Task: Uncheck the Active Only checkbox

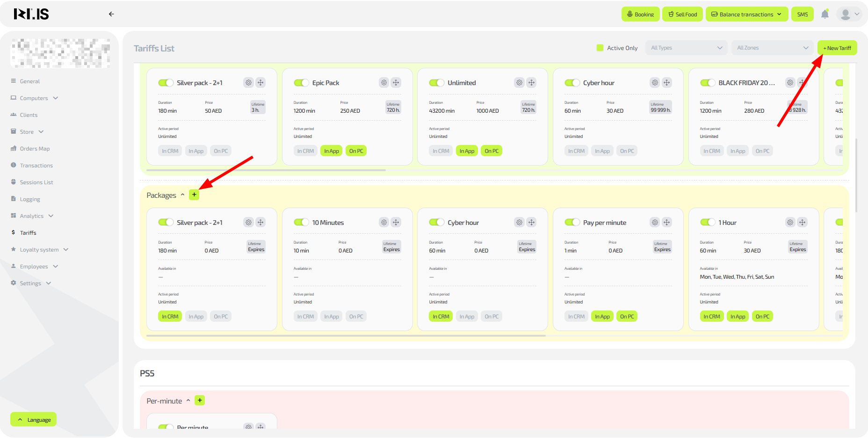Action: tap(600, 48)
